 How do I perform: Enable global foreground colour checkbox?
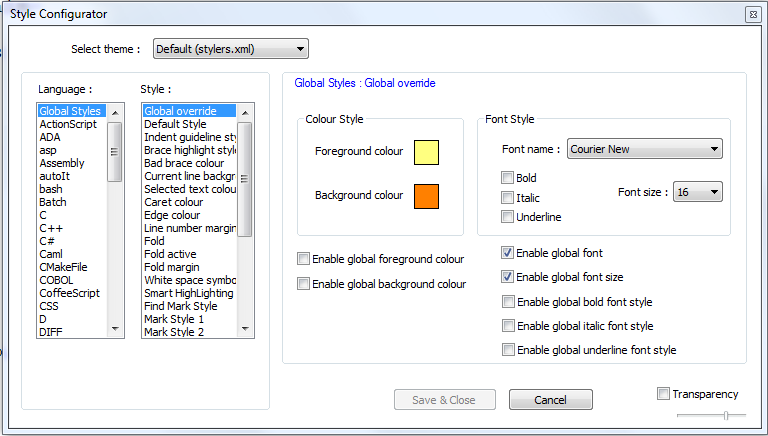click(x=304, y=260)
